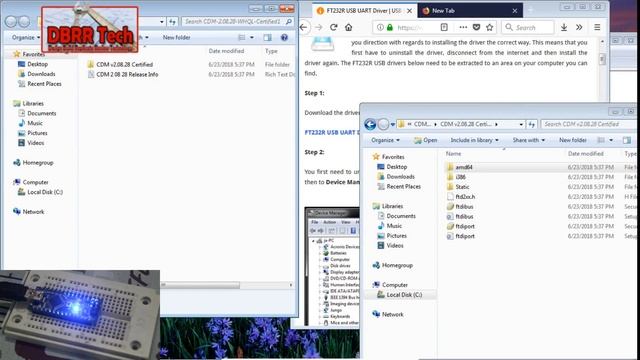Open address history dropdown in front Explorer window
The width and height of the screenshot is (640, 360).
[x=521, y=124]
